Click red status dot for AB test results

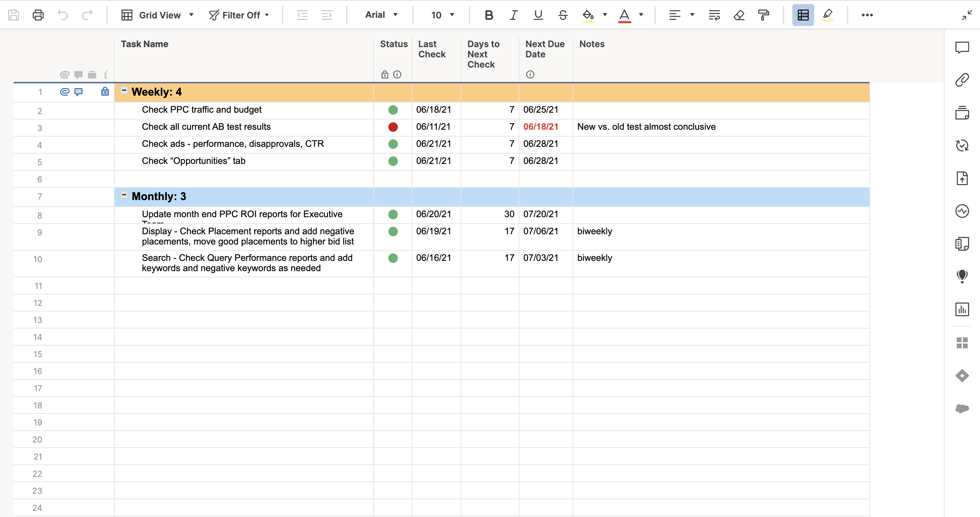(393, 127)
